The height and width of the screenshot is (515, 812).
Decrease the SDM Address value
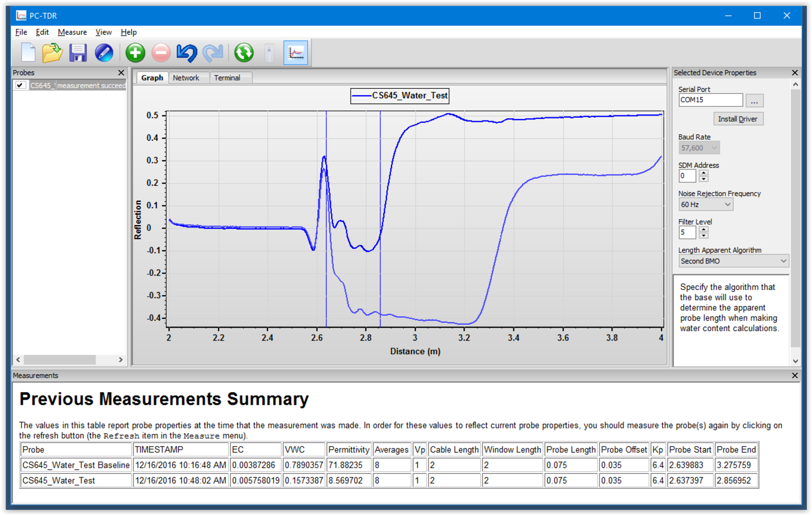tap(704, 179)
